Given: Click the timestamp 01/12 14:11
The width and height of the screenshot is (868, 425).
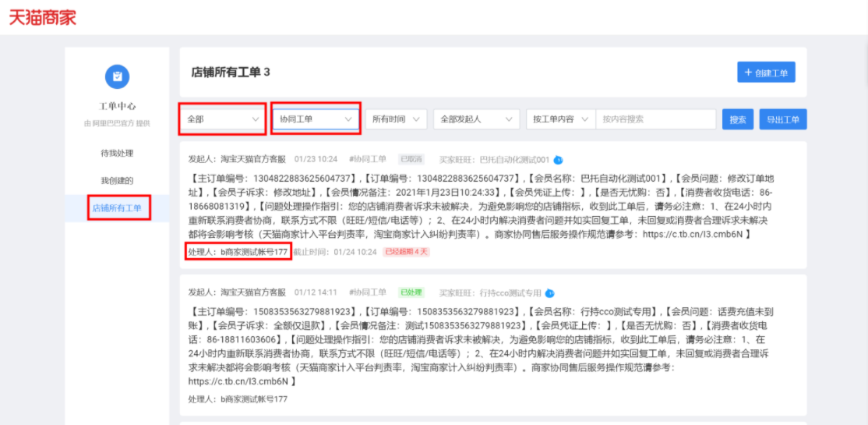Looking at the screenshot, I should pyautogui.click(x=316, y=292).
